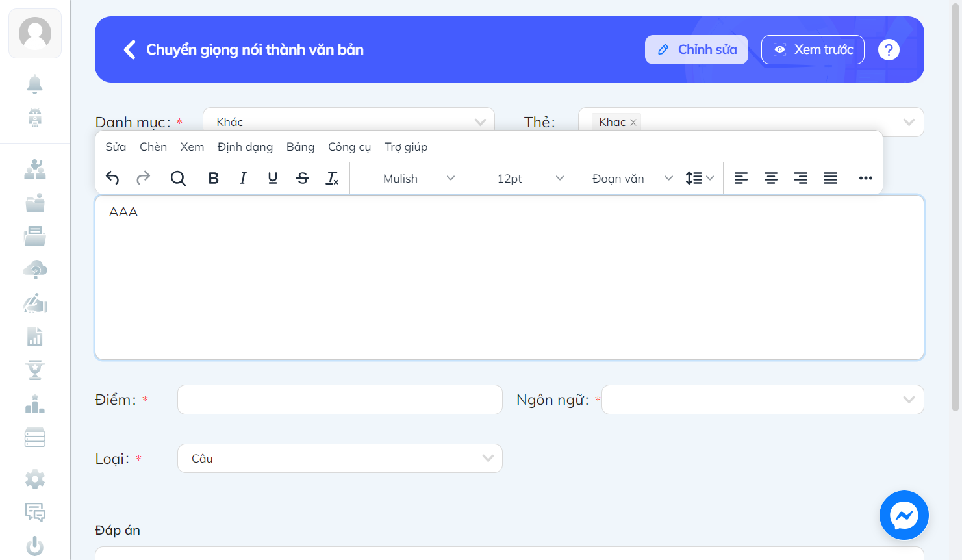Image resolution: width=962 pixels, height=560 pixels.
Task: Open the help question mark
Action: (x=889, y=49)
